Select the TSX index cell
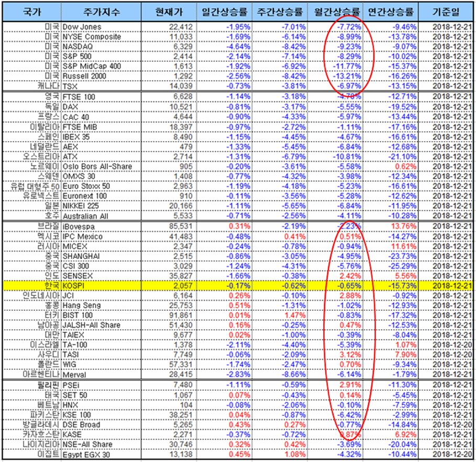The image size is (476, 462). pos(101,86)
